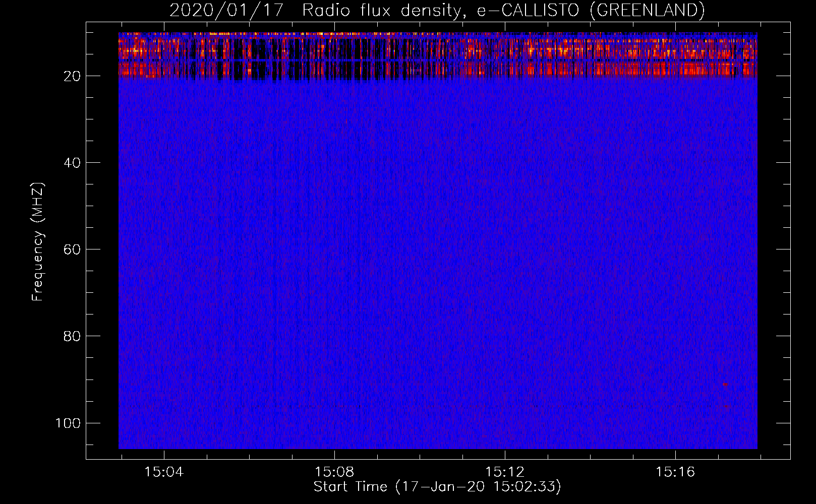Click the '80' frequency tick label
816x504 pixels.
pos(73,336)
